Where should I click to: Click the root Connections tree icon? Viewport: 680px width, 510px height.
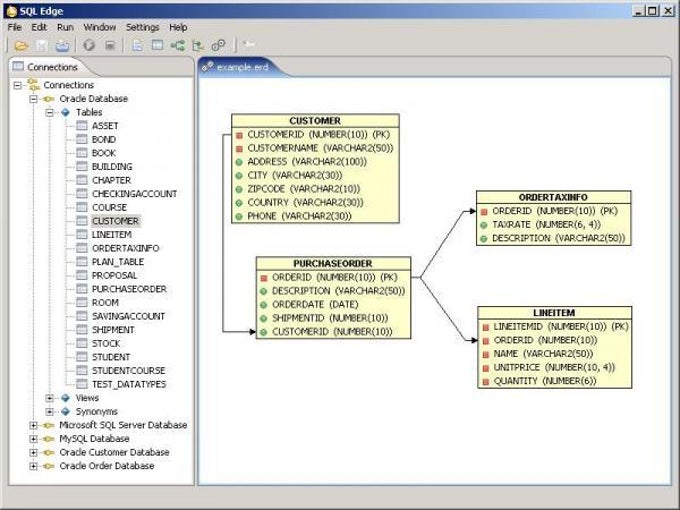point(33,85)
